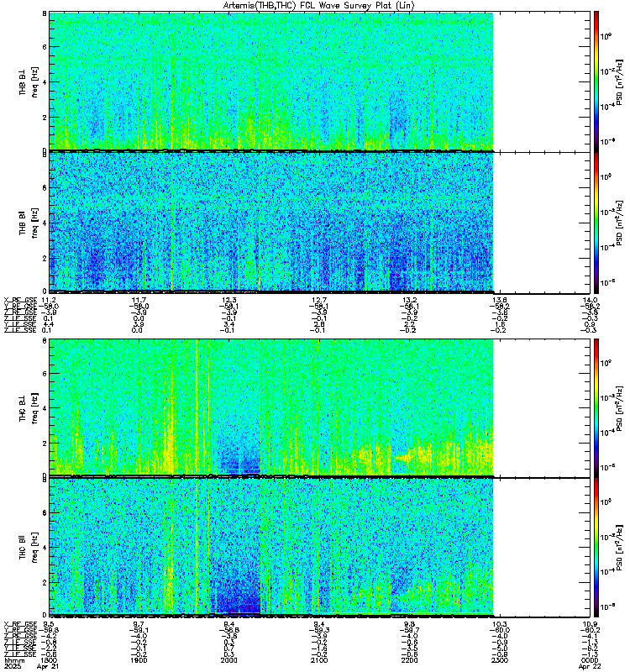Click the 'THC B⊥ freq [Hz]' axis label
The image size is (630, 672).
[29, 407]
